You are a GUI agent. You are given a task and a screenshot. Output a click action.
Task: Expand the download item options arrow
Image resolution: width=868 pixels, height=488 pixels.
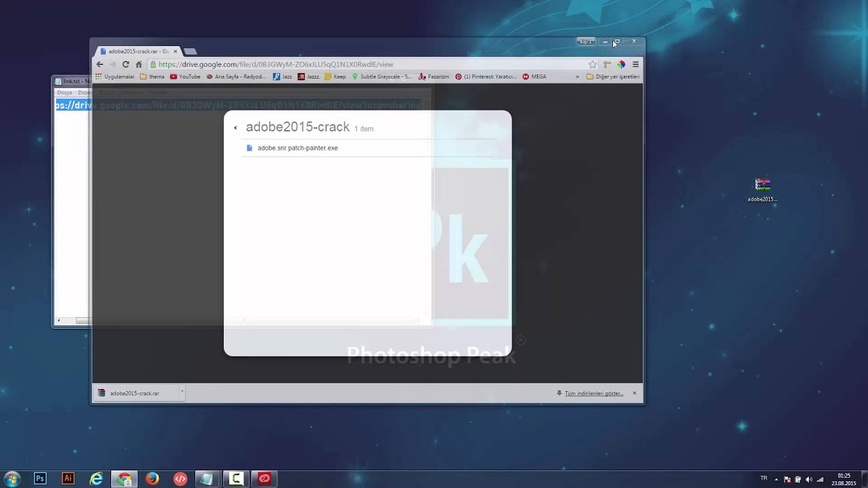182,392
